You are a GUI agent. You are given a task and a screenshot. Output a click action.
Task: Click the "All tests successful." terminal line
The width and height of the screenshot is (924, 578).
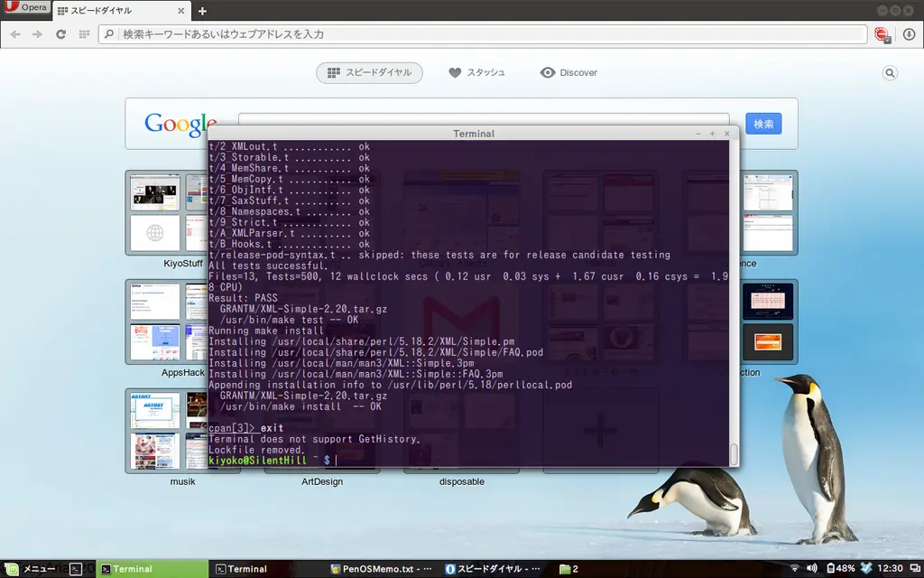click(267, 266)
